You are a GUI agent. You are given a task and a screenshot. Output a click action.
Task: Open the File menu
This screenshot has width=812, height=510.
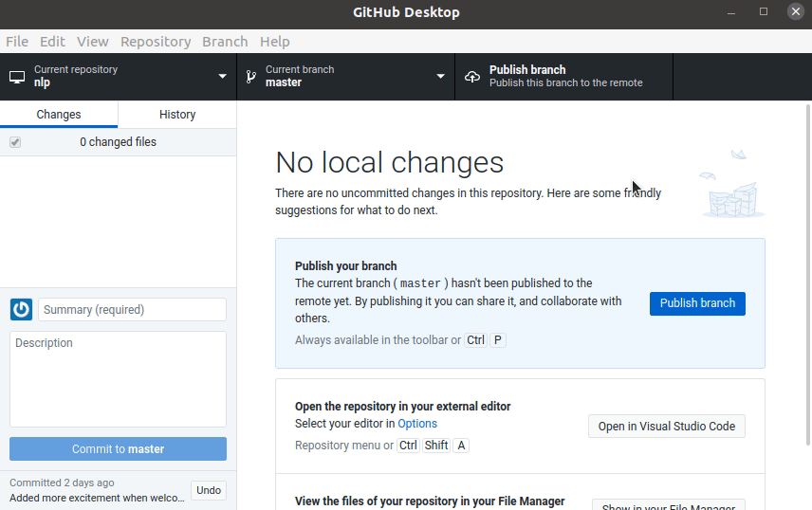click(x=17, y=42)
